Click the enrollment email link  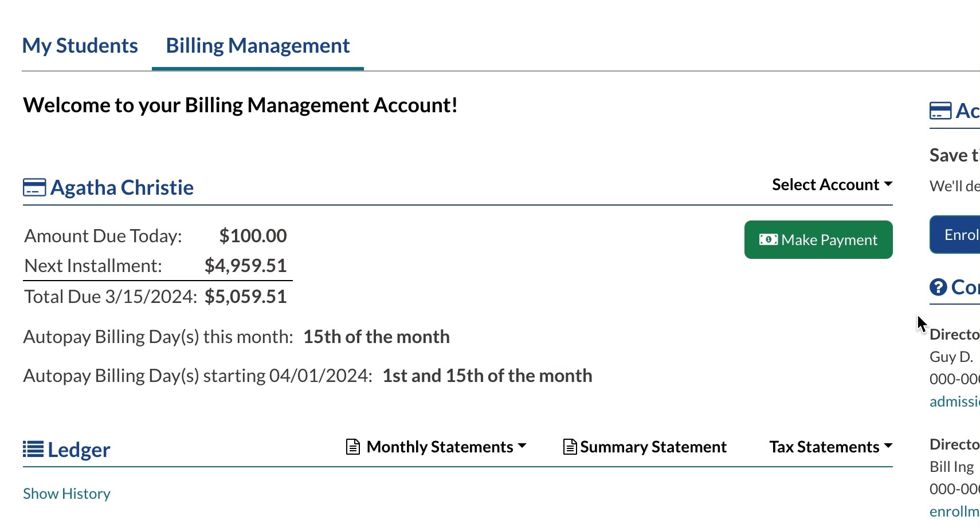point(955,511)
